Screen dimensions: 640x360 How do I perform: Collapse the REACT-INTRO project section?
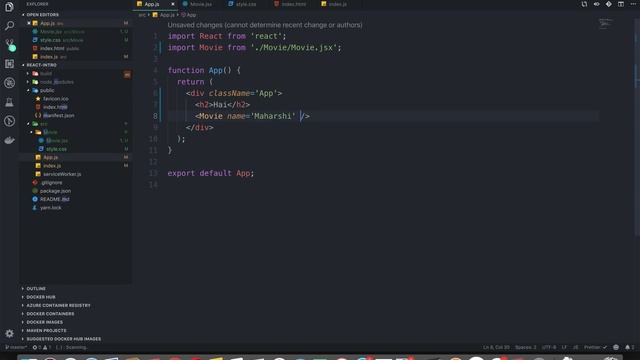point(41,65)
